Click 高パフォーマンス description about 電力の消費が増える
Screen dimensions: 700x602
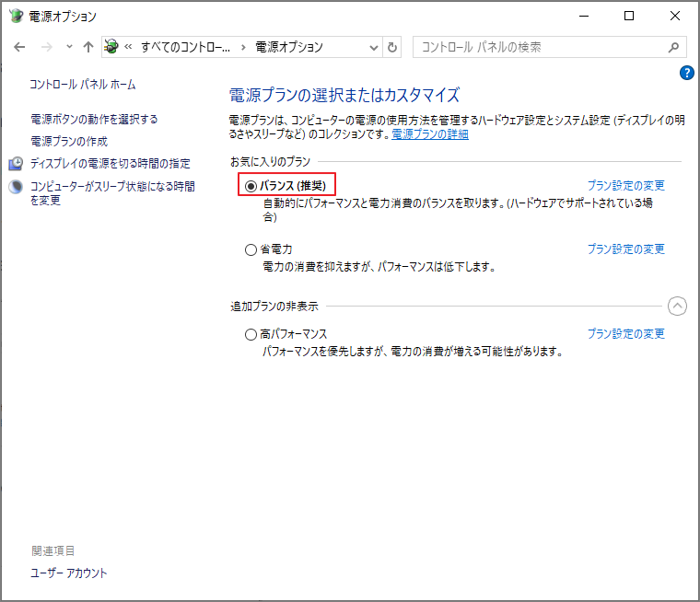pyautogui.click(x=413, y=352)
